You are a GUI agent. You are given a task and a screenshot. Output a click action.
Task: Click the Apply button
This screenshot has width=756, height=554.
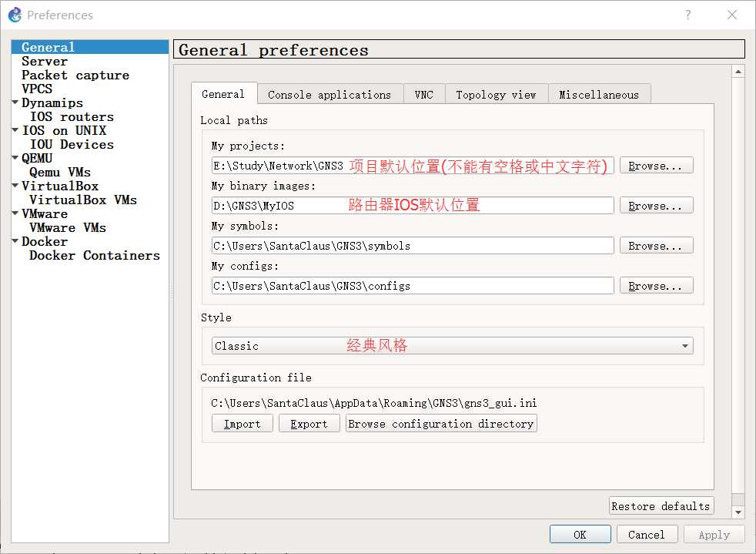pyautogui.click(x=714, y=534)
